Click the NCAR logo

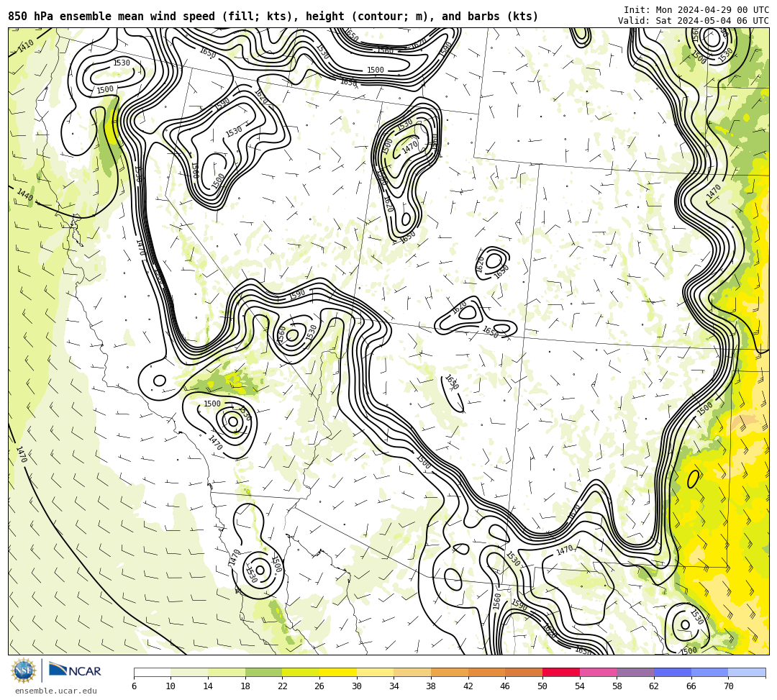coord(75,671)
